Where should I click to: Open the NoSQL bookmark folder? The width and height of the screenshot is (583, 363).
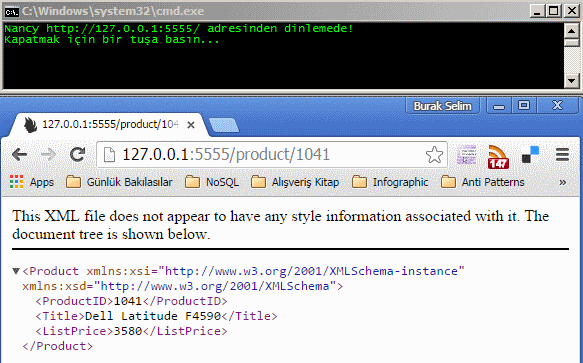click(x=212, y=182)
